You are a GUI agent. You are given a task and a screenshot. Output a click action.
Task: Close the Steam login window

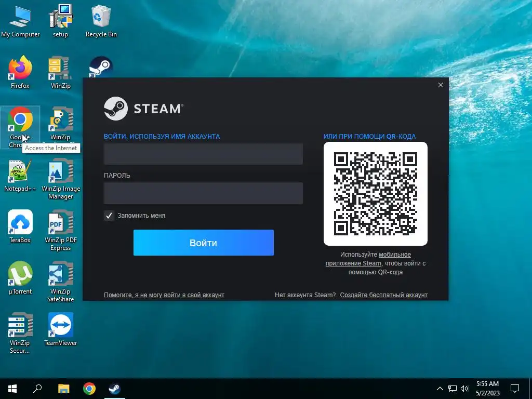441,85
